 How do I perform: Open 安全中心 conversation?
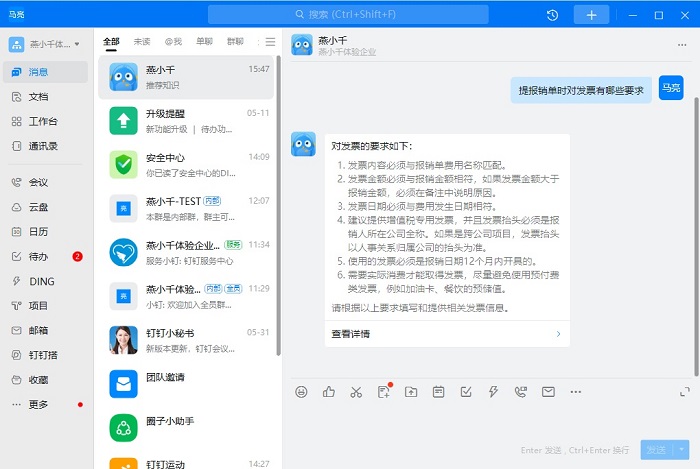(186, 165)
